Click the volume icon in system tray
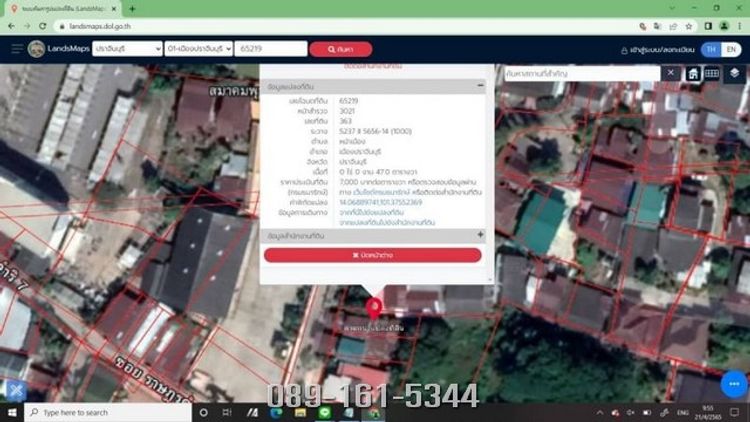750x422 pixels. [631, 412]
